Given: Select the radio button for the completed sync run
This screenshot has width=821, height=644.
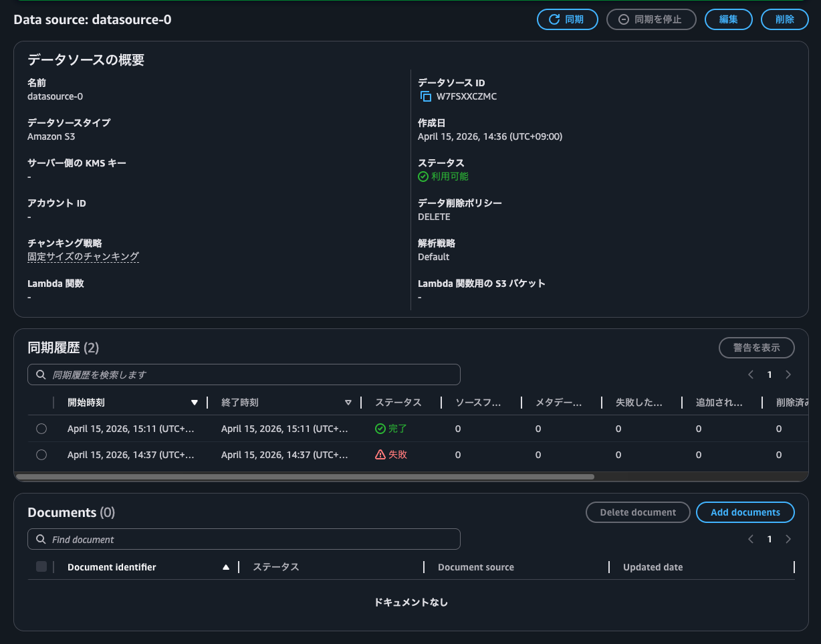Looking at the screenshot, I should pyautogui.click(x=41, y=428).
